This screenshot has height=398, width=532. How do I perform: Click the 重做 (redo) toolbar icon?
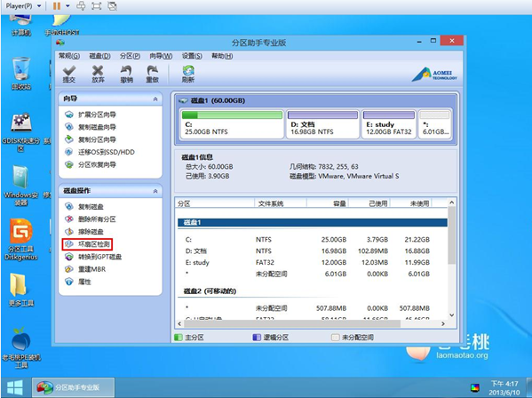(153, 74)
